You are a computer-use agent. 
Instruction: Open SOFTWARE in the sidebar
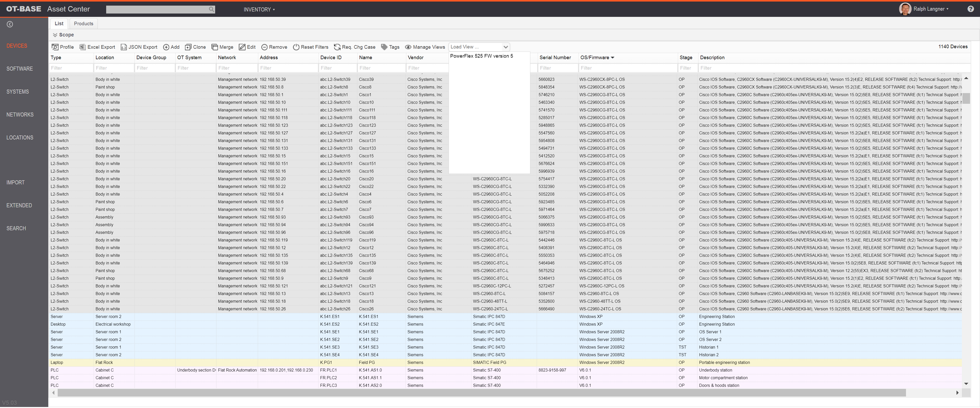coord(19,69)
